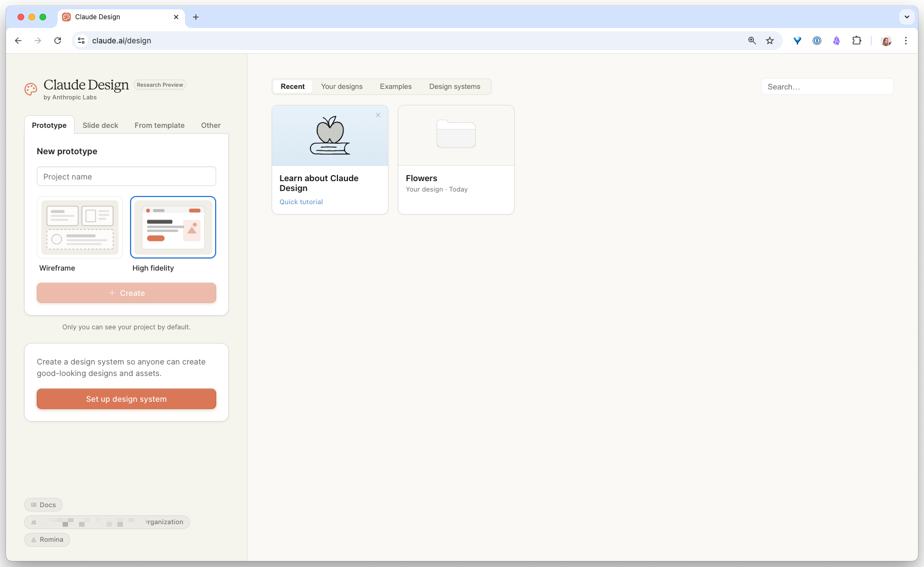This screenshot has height=567, width=924.
Task: Bookmark this page with the star
Action: pos(770,41)
